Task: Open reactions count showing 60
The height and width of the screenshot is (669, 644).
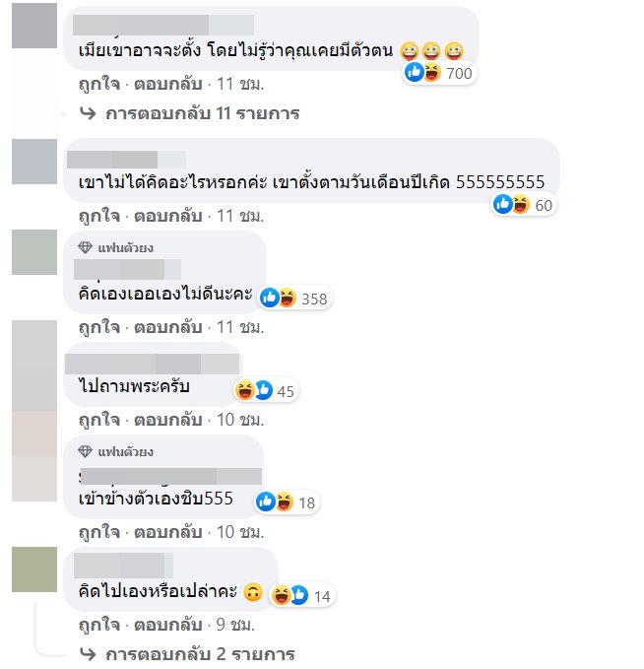Action: (x=524, y=205)
